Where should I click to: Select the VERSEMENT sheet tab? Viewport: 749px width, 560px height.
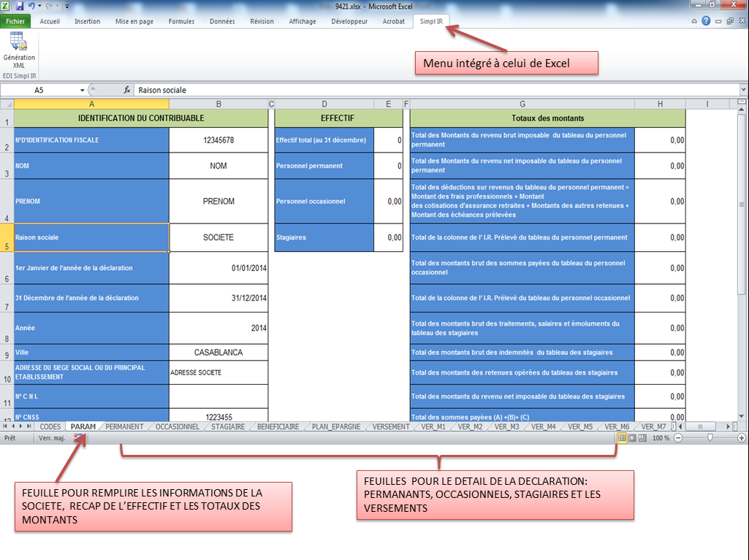(x=391, y=426)
